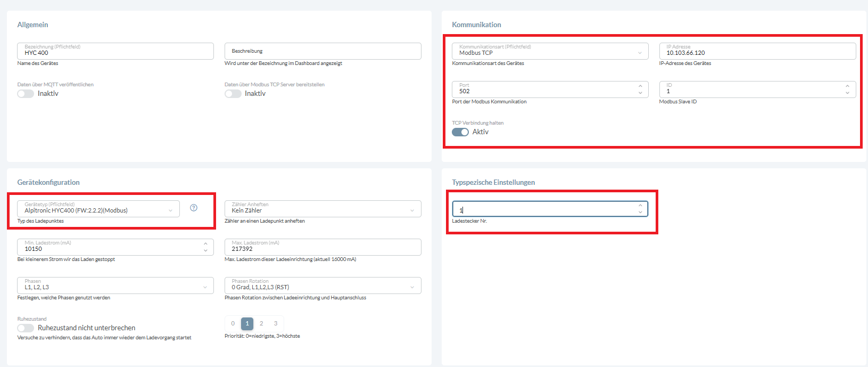Image resolution: width=868 pixels, height=367 pixels.
Task: Expand the Gerätetyp dropdown
Action: pos(98,209)
